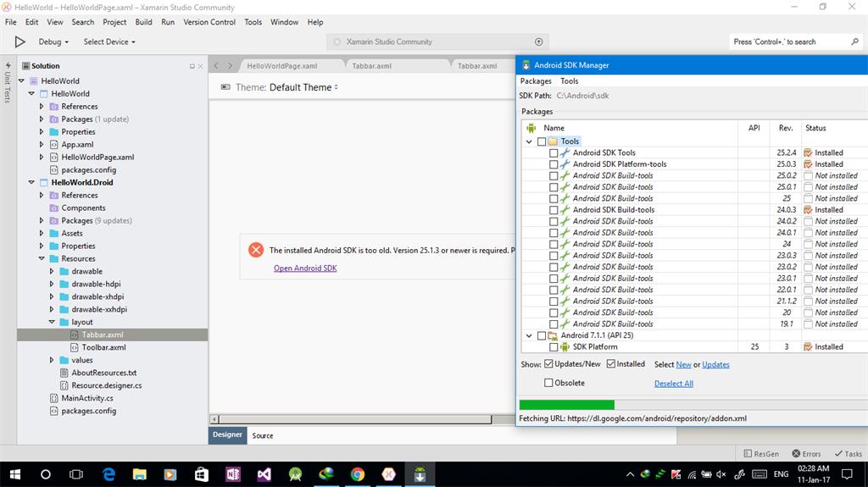Check the Android SDK Platform-tools checkbox
This screenshot has height=487, width=868.
click(x=554, y=164)
